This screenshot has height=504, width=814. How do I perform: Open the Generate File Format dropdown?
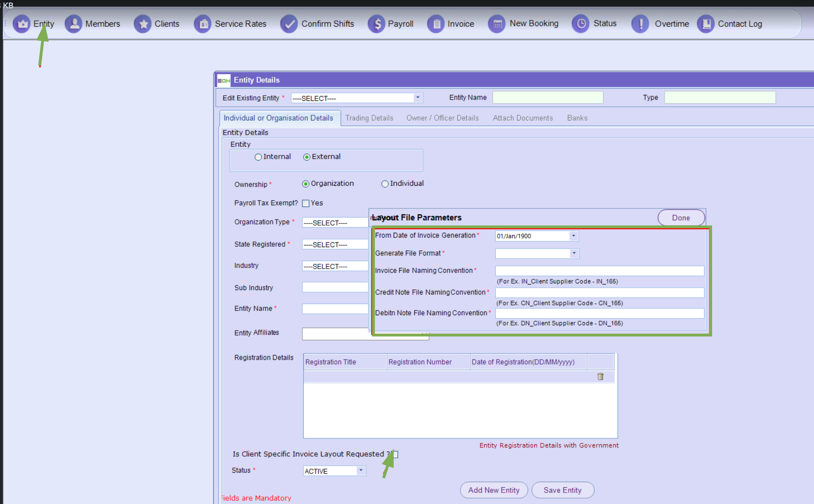point(574,253)
